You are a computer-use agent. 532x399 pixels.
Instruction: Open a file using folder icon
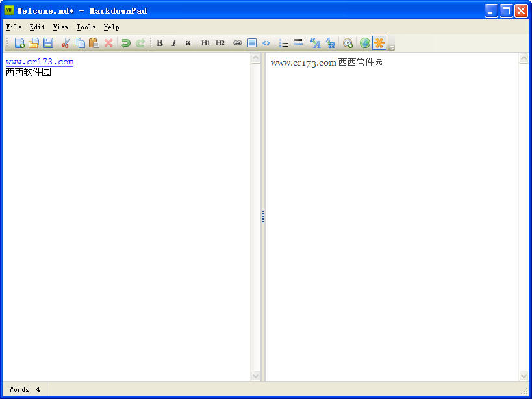[34, 43]
